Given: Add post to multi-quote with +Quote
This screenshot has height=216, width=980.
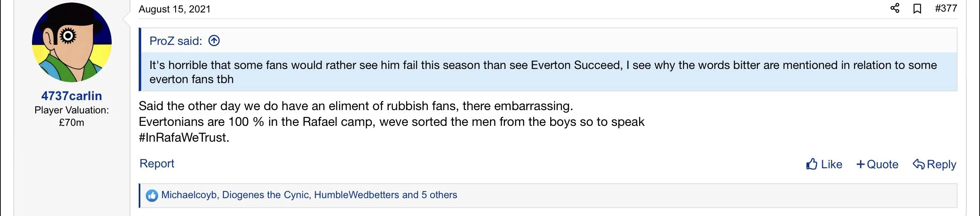Looking at the screenshot, I should pyautogui.click(x=877, y=164).
